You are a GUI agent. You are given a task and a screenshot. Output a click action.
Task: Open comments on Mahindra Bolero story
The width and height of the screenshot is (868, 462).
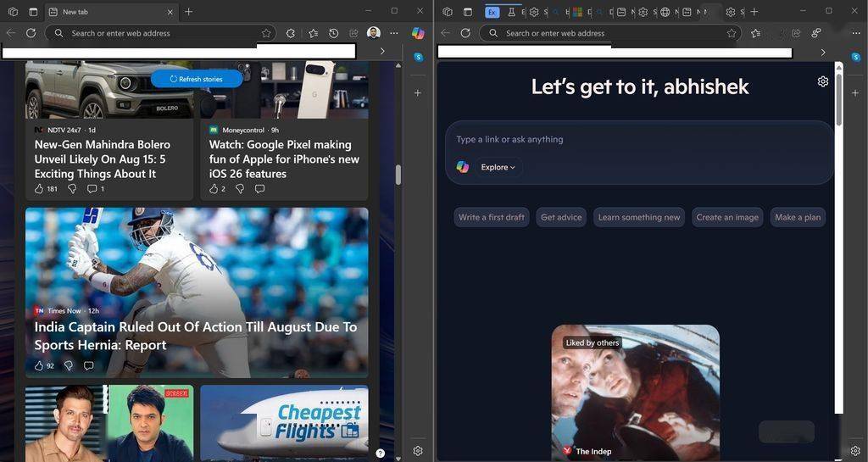(92, 189)
